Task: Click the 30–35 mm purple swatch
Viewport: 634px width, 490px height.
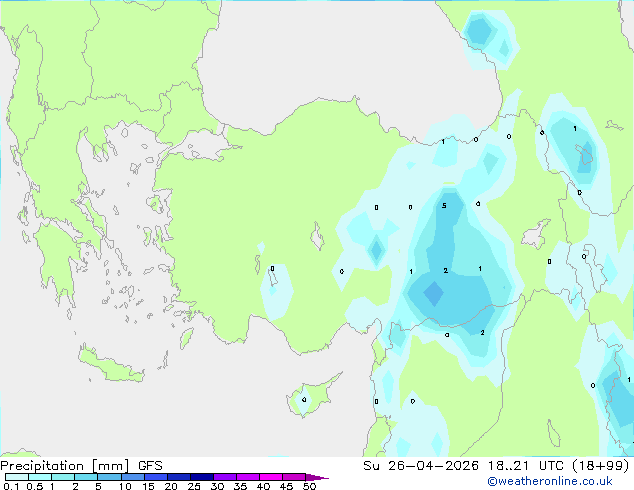Action: (224, 477)
